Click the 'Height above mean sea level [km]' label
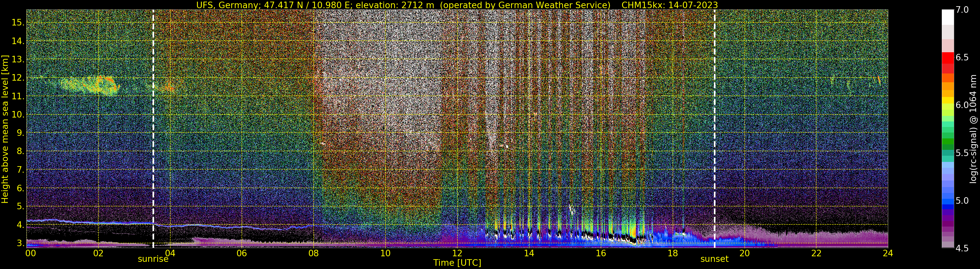Image resolution: width=980 pixels, height=269 pixels. coord(5,129)
